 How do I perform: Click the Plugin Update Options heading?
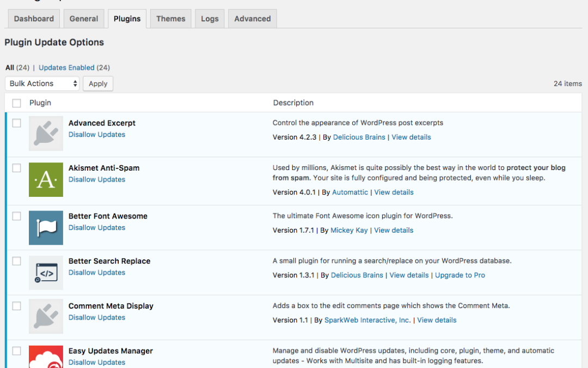(x=54, y=43)
